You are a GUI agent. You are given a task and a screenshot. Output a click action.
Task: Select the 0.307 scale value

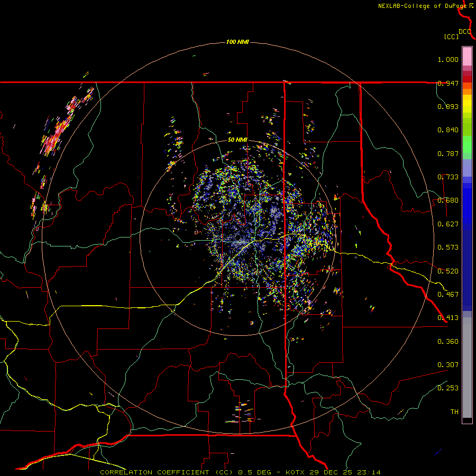[448, 364]
